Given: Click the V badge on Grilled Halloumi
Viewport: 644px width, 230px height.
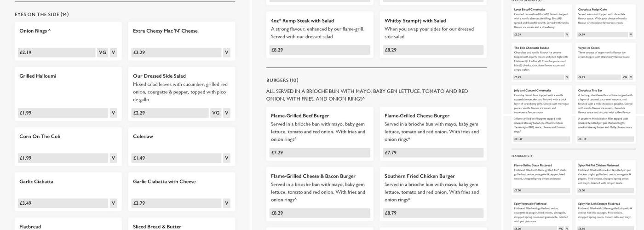Looking at the screenshot, I should point(113,113).
